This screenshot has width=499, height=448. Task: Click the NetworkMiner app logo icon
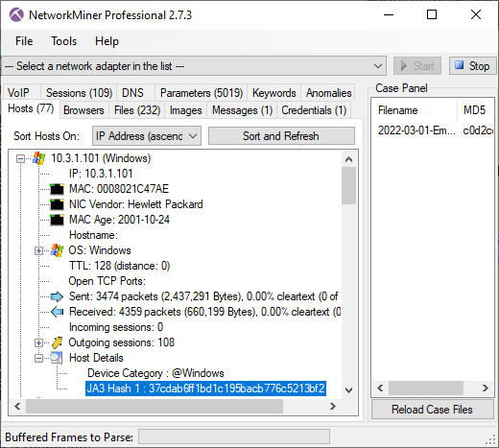tap(16, 14)
